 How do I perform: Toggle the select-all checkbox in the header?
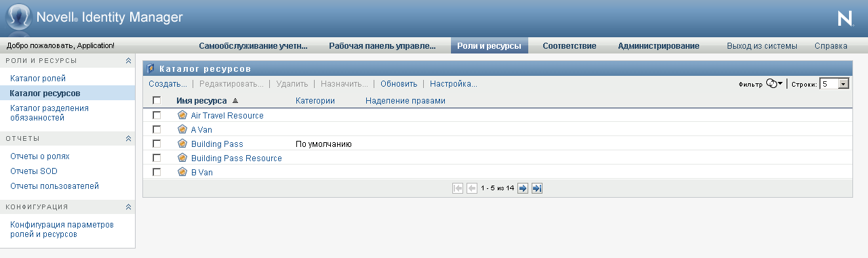click(157, 101)
